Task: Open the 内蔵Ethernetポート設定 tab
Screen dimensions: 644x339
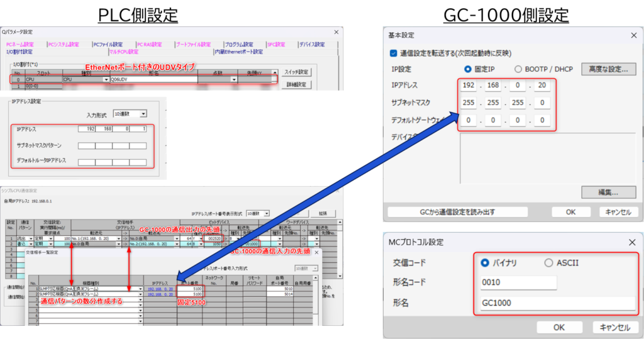Action: click(x=238, y=52)
